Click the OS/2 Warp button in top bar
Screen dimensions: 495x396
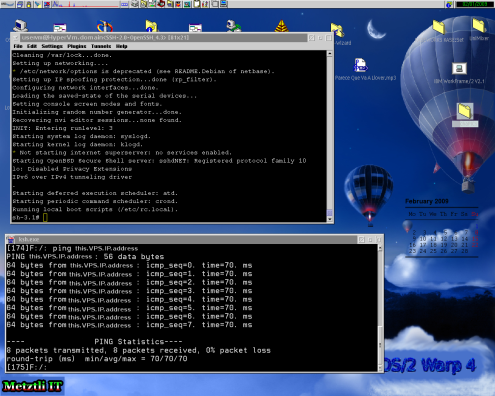[7, 4]
